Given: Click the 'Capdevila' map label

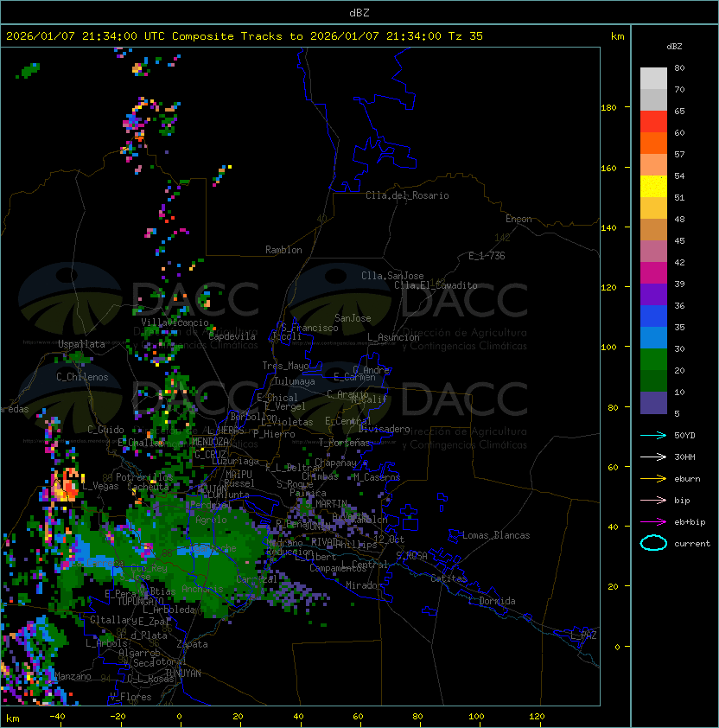Looking at the screenshot, I should pos(232,336).
